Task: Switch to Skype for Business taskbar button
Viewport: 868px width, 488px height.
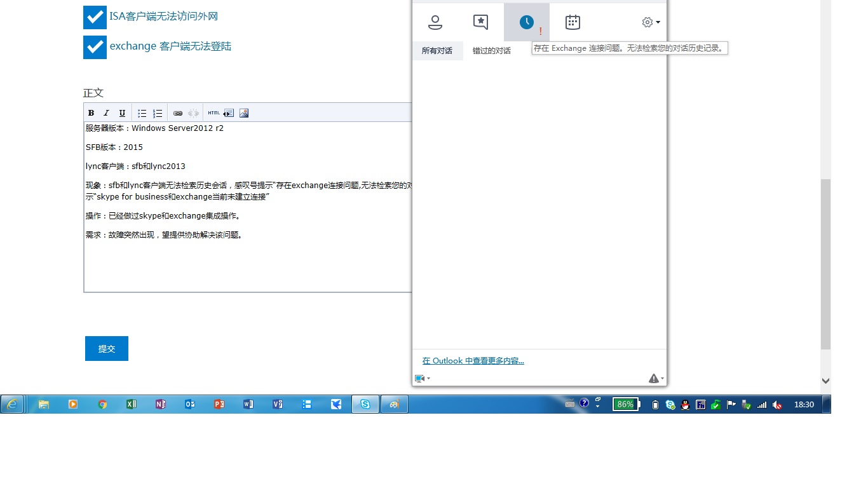Action: pyautogui.click(x=365, y=404)
